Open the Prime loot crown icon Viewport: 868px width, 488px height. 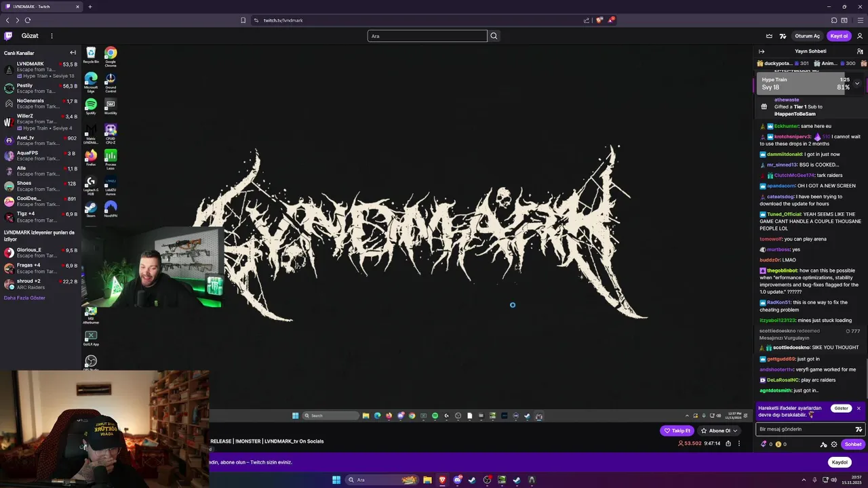coord(769,36)
